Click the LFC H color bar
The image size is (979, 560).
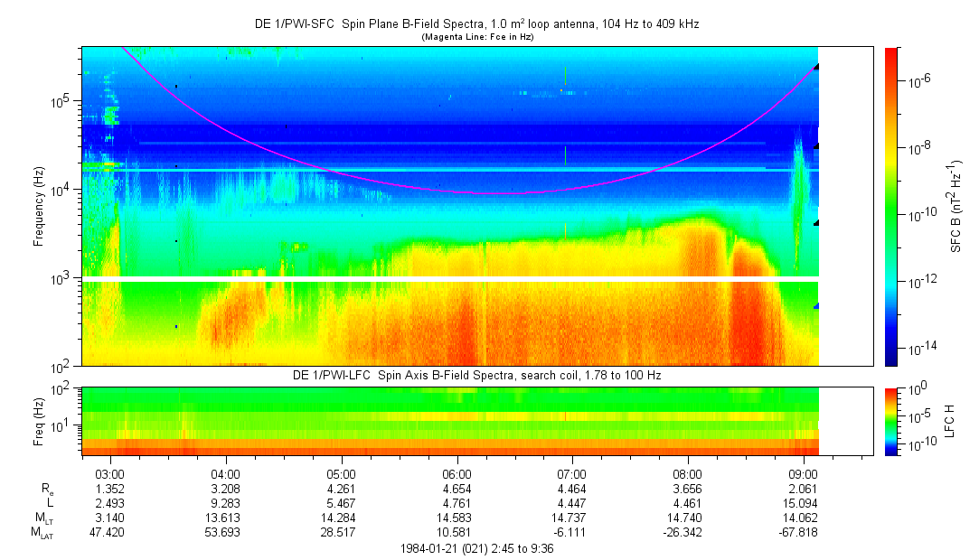pyautogui.click(x=890, y=420)
